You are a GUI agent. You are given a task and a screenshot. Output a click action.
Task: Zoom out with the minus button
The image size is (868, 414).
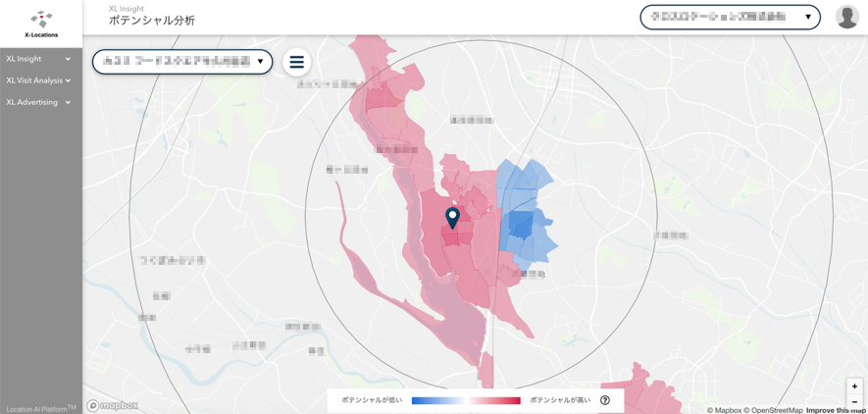(x=854, y=401)
